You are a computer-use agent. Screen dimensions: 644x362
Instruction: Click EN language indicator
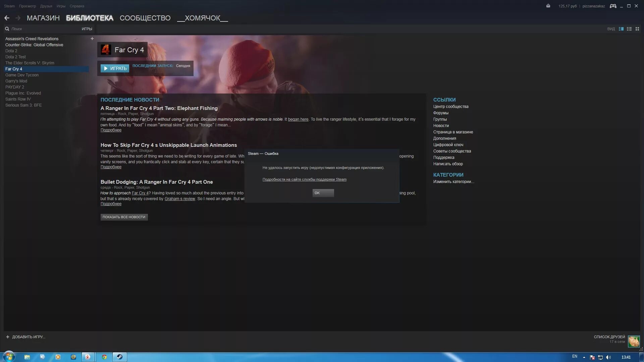pos(575,356)
